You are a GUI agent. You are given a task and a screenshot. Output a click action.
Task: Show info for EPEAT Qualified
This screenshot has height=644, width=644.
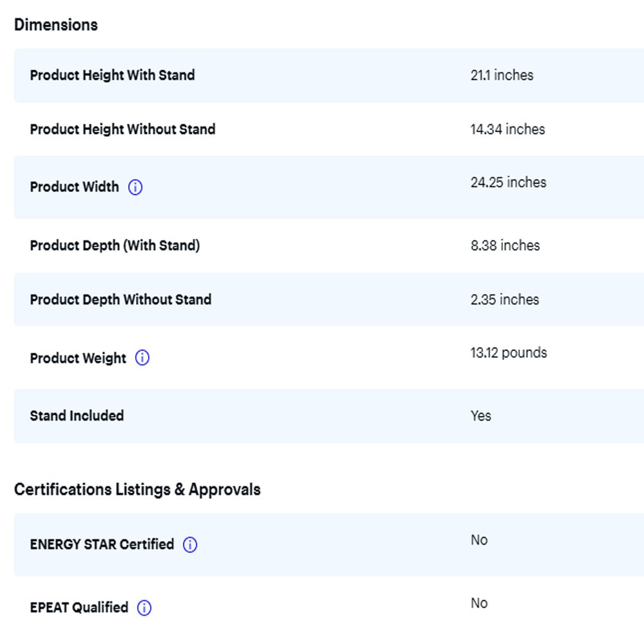(144, 608)
